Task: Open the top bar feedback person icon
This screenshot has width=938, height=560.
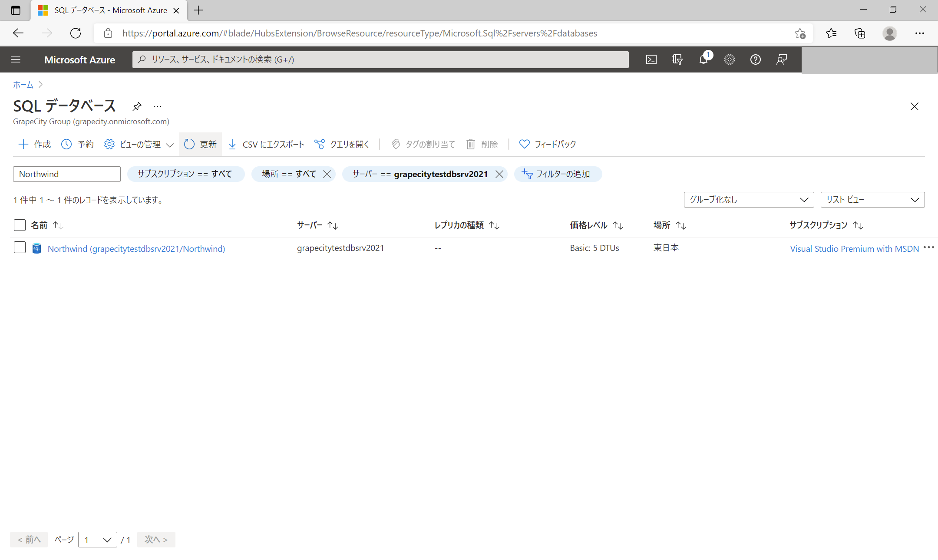Action: pos(782,59)
